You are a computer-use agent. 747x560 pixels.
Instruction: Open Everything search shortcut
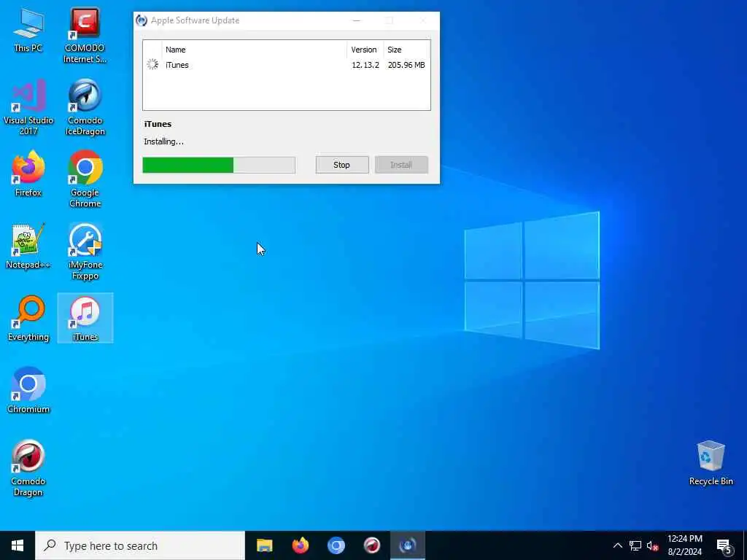pyautogui.click(x=28, y=319)
